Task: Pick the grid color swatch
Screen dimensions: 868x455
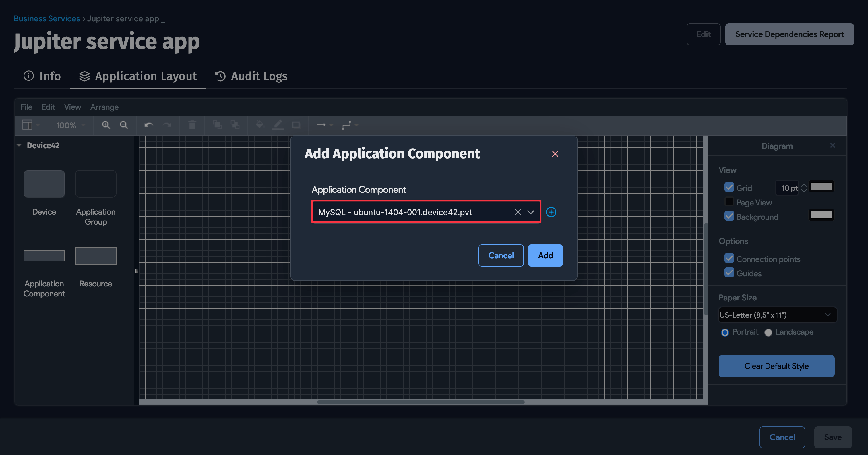Action: 821,186
